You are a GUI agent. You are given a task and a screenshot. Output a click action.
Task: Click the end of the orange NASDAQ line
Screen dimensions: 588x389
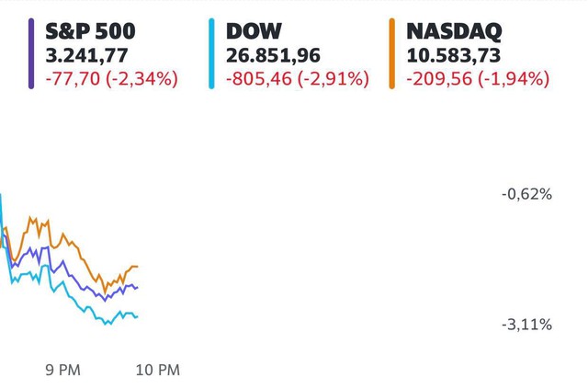pyautogui.click(x=137, y=266)
